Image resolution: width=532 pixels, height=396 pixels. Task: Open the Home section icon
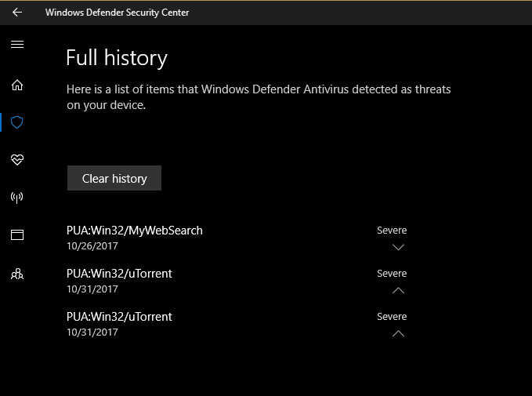pyautogui.click(x=17, y=85)
